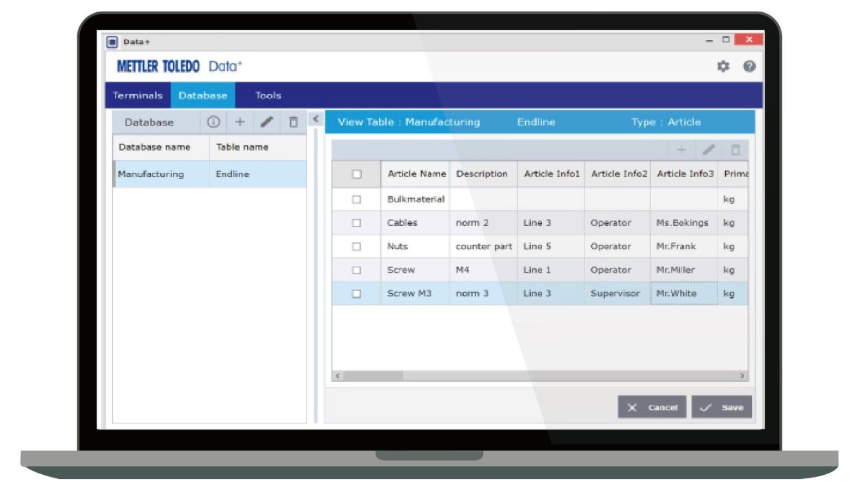Tick the checkbox for Cables row
This screenshot has width=868, height=502.
tap(357, 223)
